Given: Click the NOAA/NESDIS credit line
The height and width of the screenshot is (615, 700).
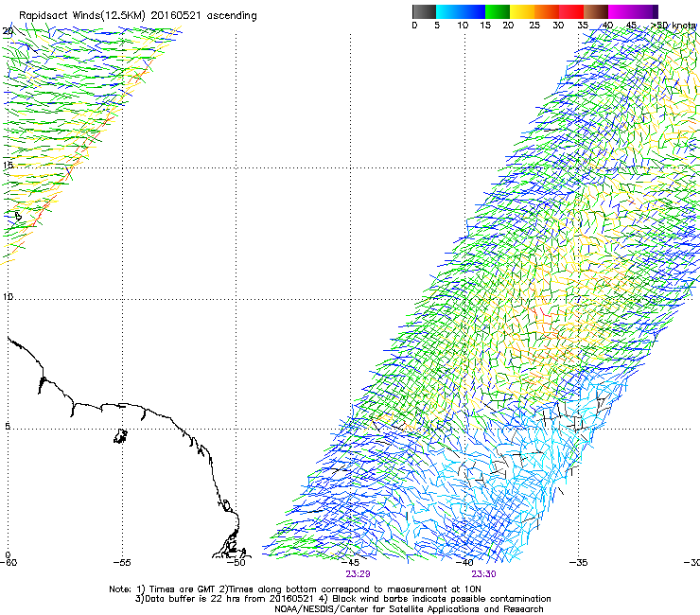Looking at the screenshot, I should (409, 608).
